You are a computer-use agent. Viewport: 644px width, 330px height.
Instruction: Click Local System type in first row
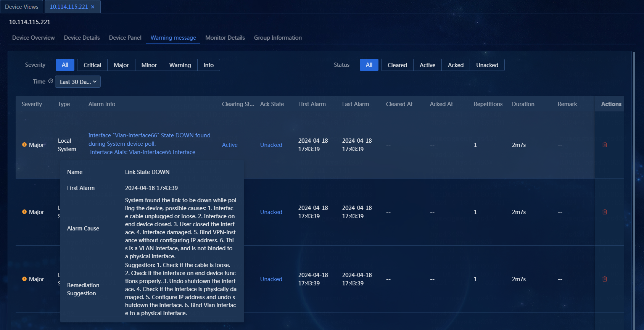click(x=67, y=145)
